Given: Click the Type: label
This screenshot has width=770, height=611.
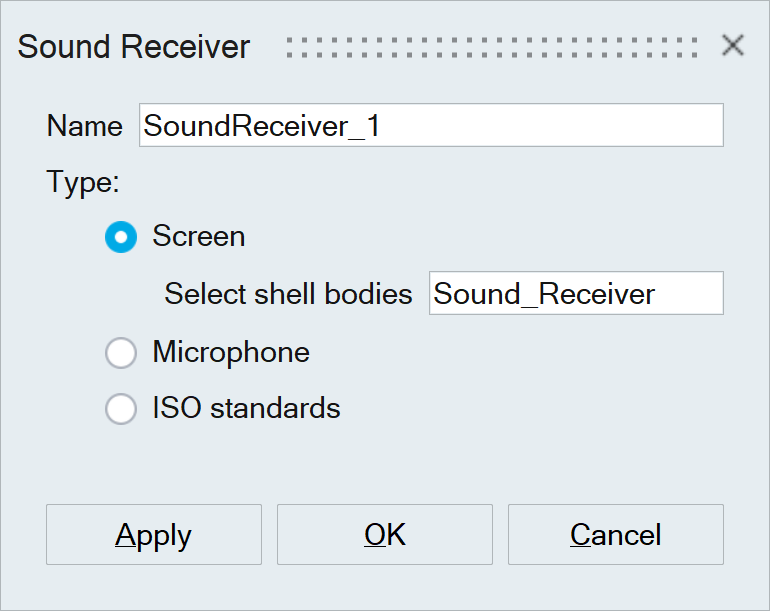Looking at the screenshot, I should coord(82,183).
